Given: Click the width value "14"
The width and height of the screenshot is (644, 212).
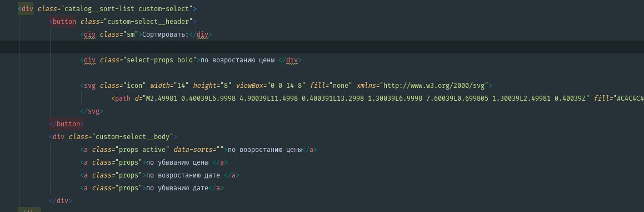Looking at the screenshot, I should click(x=181, y=86).
